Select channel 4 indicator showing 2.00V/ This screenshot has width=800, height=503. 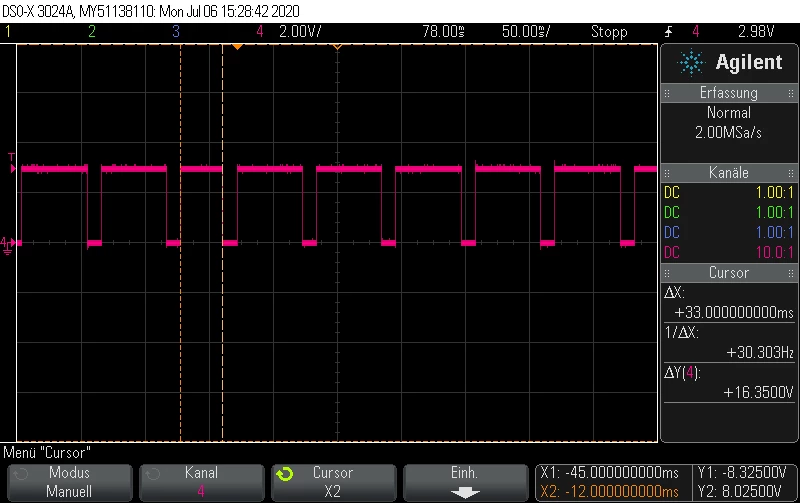coord(289,32)
